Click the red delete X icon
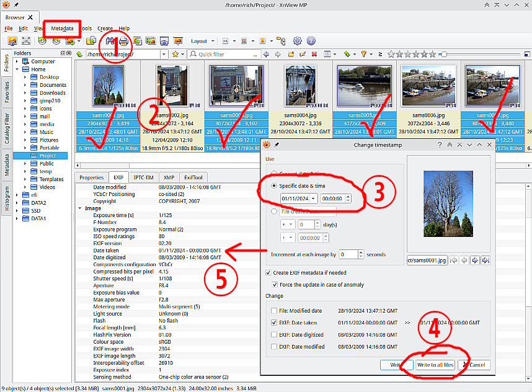The image size is (532, 392). [315, 55]
